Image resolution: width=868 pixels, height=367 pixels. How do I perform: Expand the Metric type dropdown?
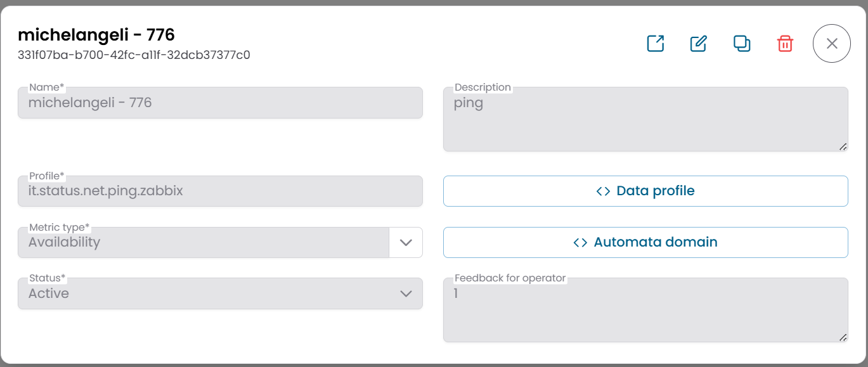[x=405, y=242]
